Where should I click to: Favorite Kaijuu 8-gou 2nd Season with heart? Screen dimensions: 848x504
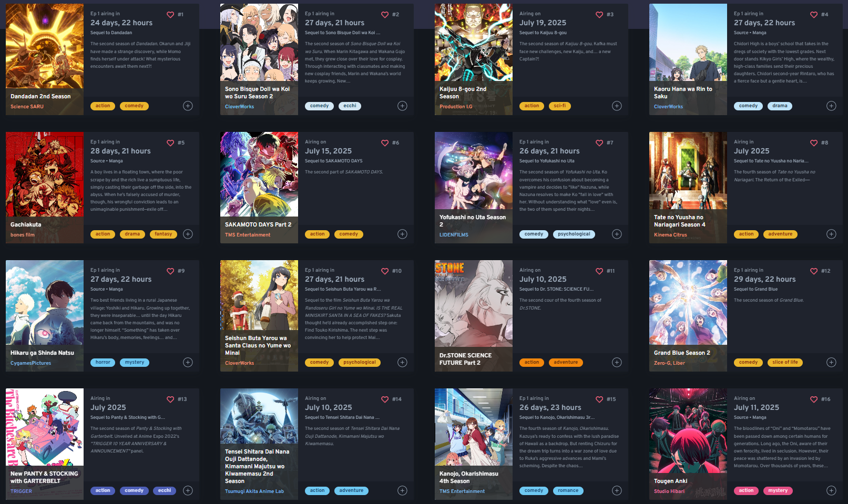tap(599, 15)
